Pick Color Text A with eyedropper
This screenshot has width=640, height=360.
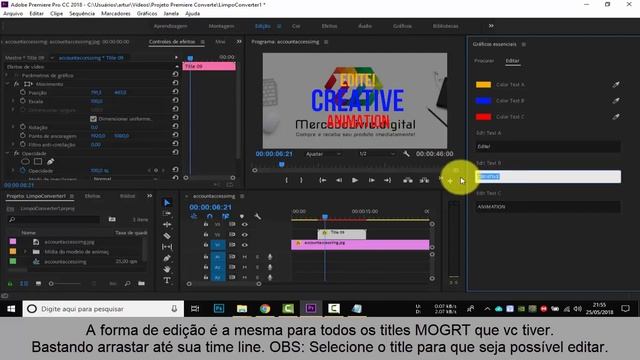click(616, 84)
